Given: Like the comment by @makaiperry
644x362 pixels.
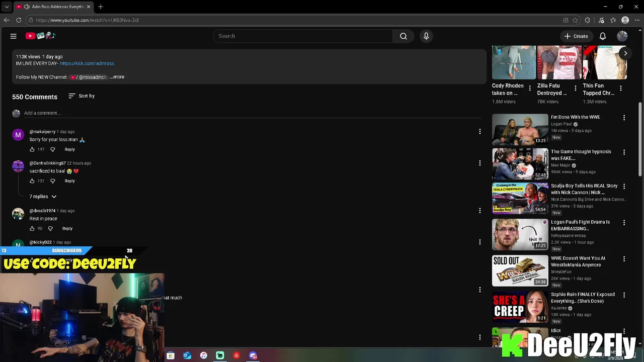Looking at the screenshot, I should 32,149.
